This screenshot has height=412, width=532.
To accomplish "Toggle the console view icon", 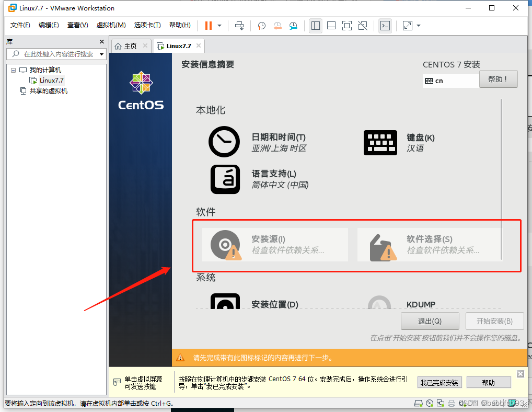I will click(385, 26).
